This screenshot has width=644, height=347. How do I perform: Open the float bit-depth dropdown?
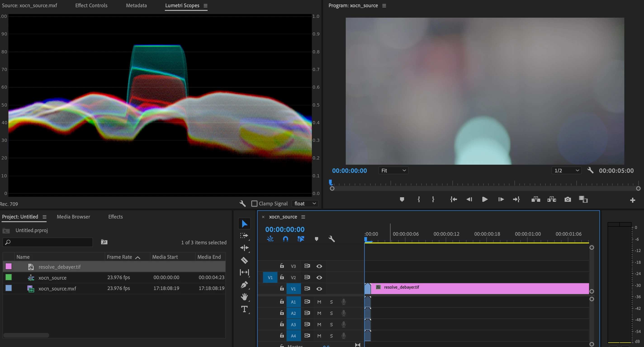[x=305, y=204]
